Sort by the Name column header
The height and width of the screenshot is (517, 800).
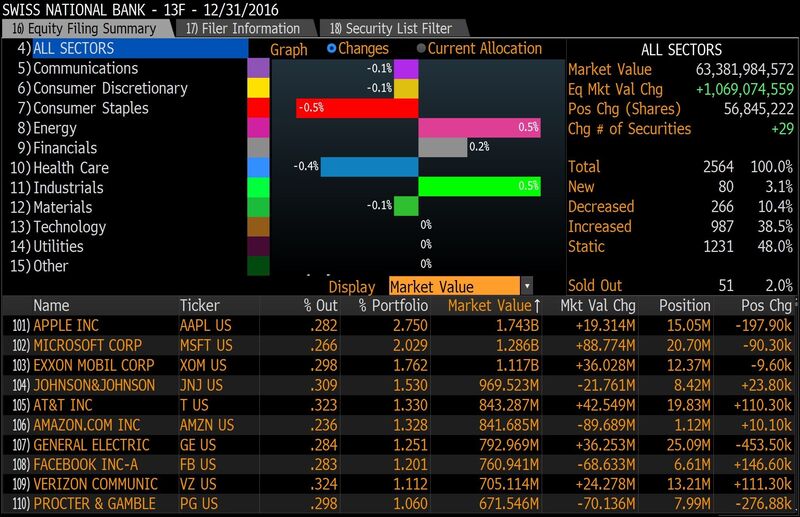click(51, 306)
